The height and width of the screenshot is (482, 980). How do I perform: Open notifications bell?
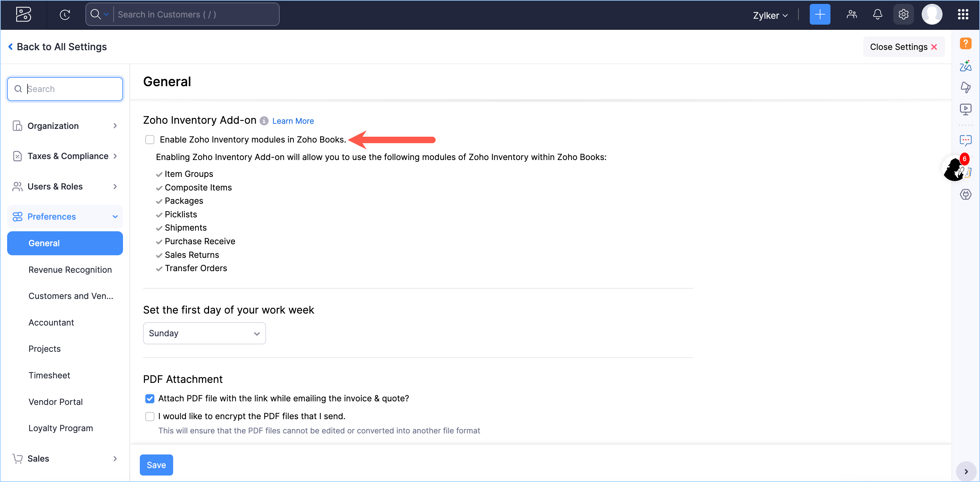coord(878,15)
